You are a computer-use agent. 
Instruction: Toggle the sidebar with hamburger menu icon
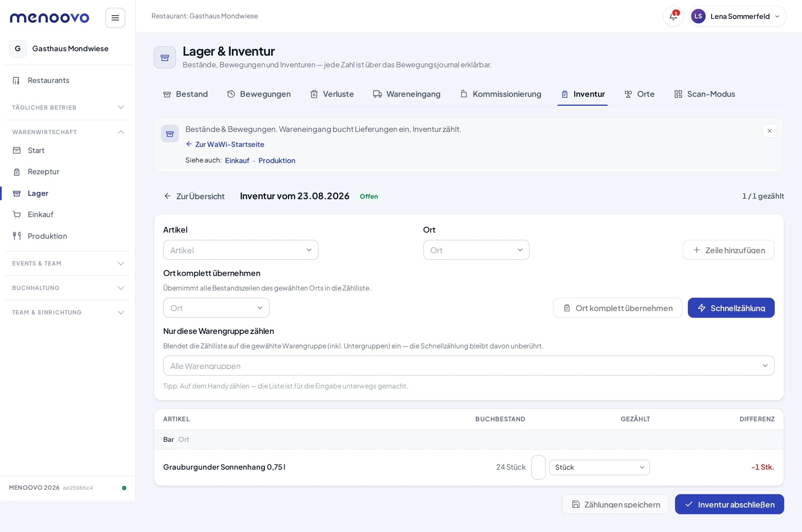pyautogui.click(x=115, y=18)
